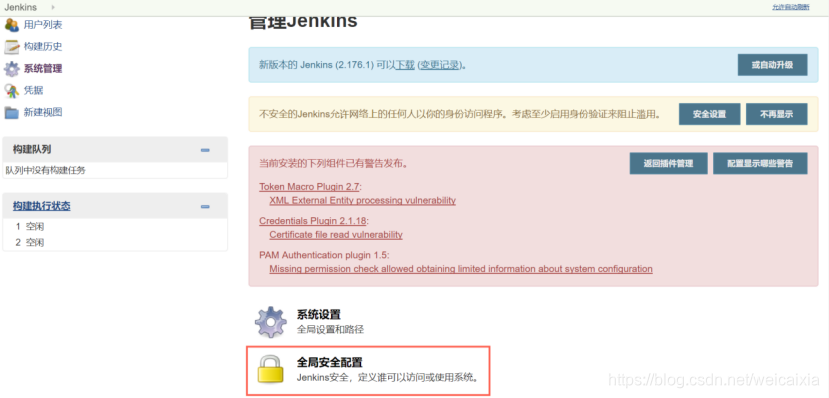Image resolution: width=829 pixels, height=398 pixels.
Task: Open the 全局安全配置 title link
Action: tap(330, 363)
